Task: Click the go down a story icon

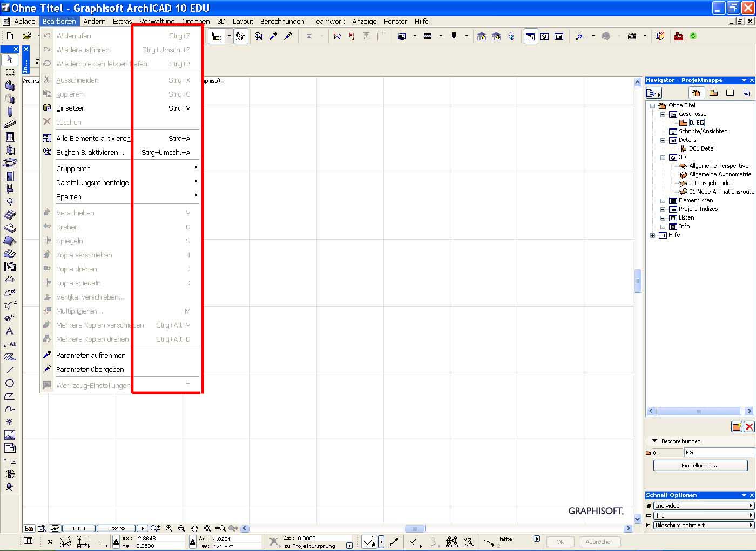Action: [x=496, y=36]
